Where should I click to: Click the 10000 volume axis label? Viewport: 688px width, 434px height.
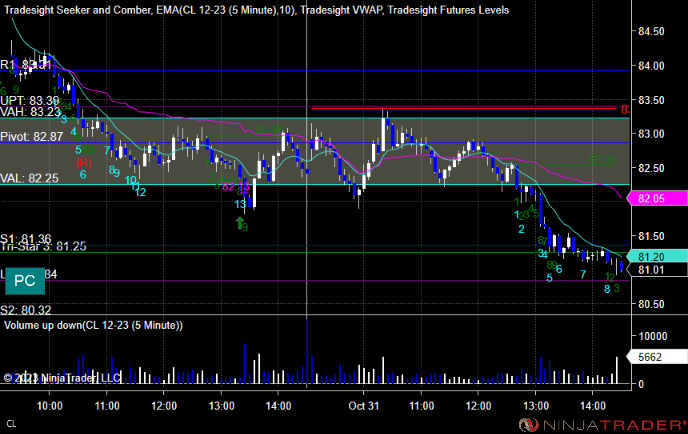[x=653, y=336]
